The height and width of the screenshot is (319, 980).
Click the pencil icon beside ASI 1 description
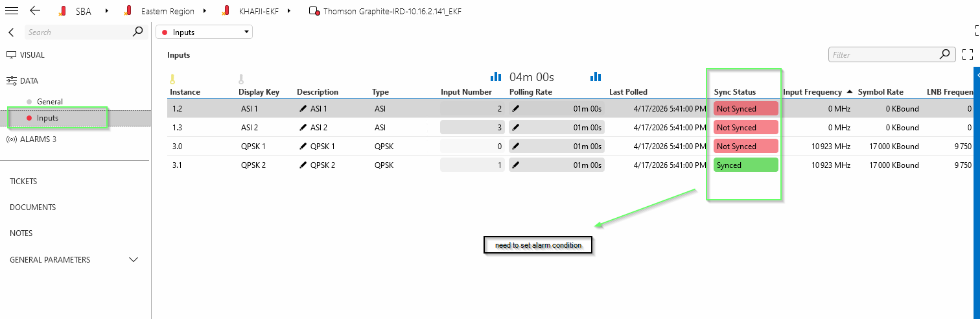coord(303,109)
